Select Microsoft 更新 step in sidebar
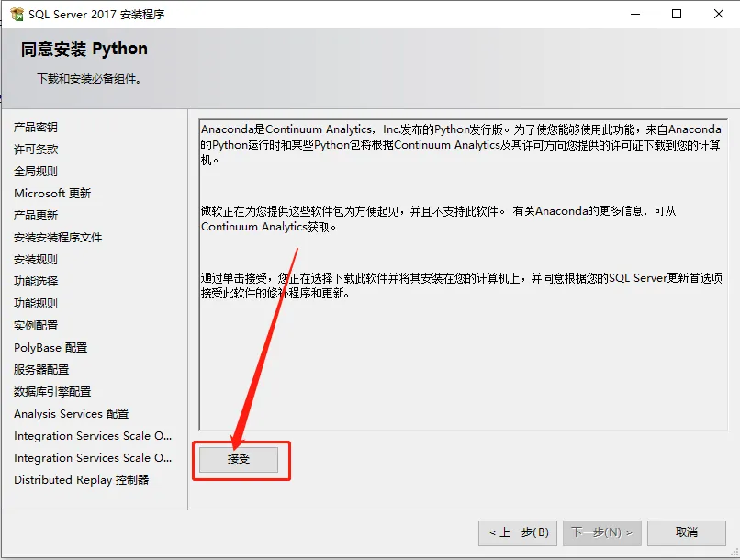 coord(52,194)
